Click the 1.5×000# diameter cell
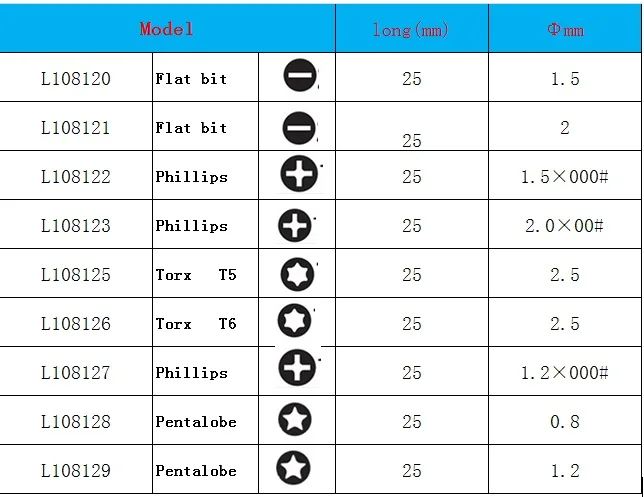This screenshot has height=497, width=644. [565, 177]
